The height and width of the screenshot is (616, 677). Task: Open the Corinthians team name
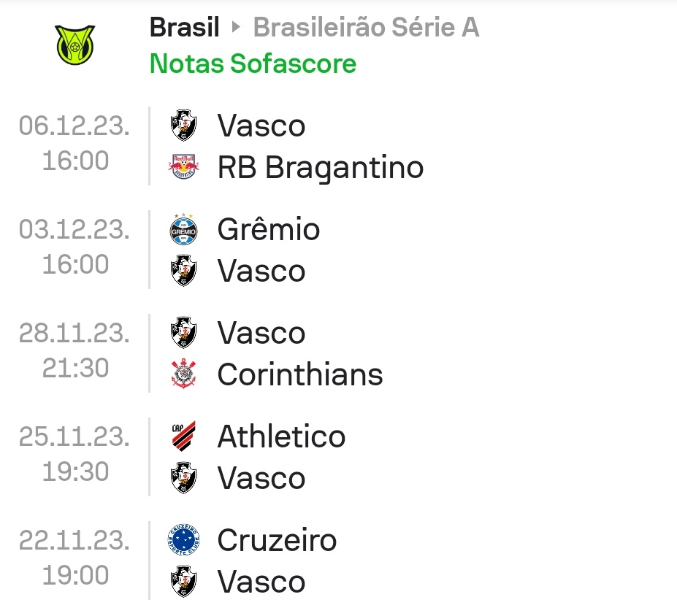pos(300,375)
